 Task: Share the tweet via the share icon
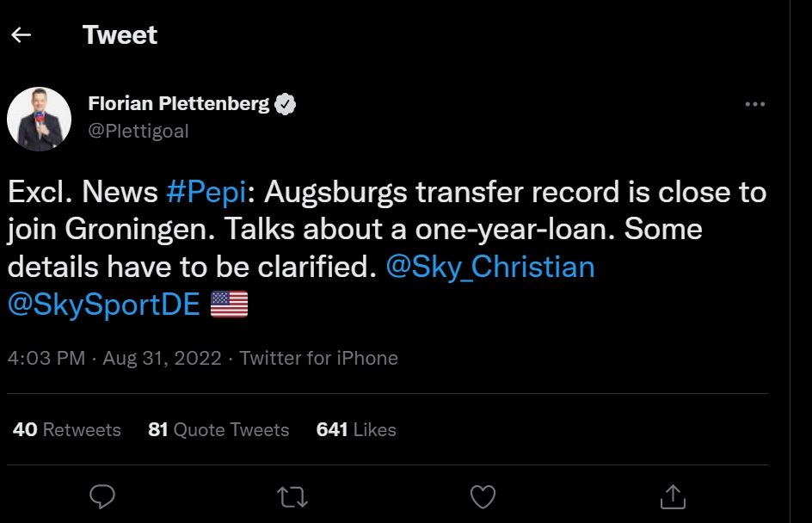[x=674, y=497]
